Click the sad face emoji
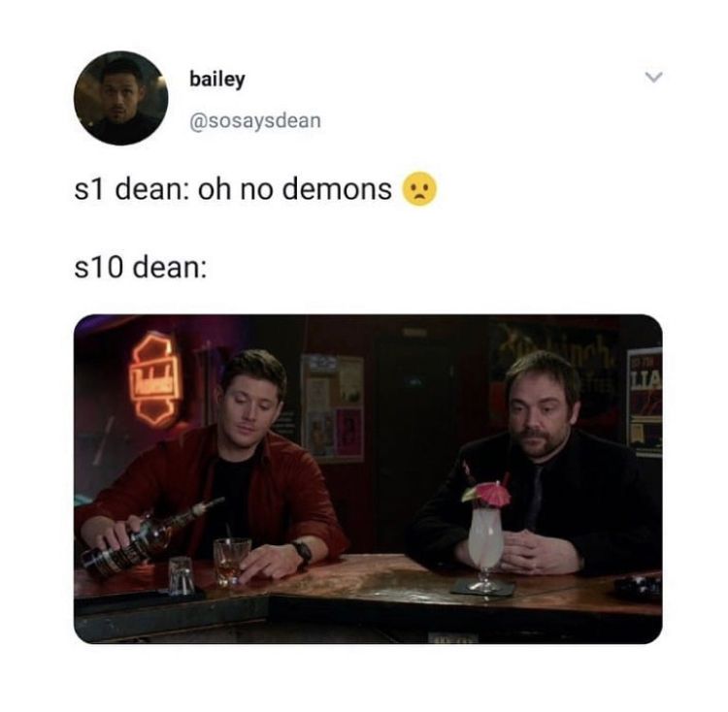The image size is (728, 712). [x=419, y=189]
